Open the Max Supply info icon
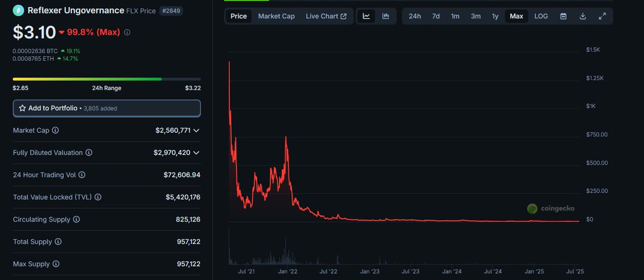644x280 pixels. click(56, 264)
